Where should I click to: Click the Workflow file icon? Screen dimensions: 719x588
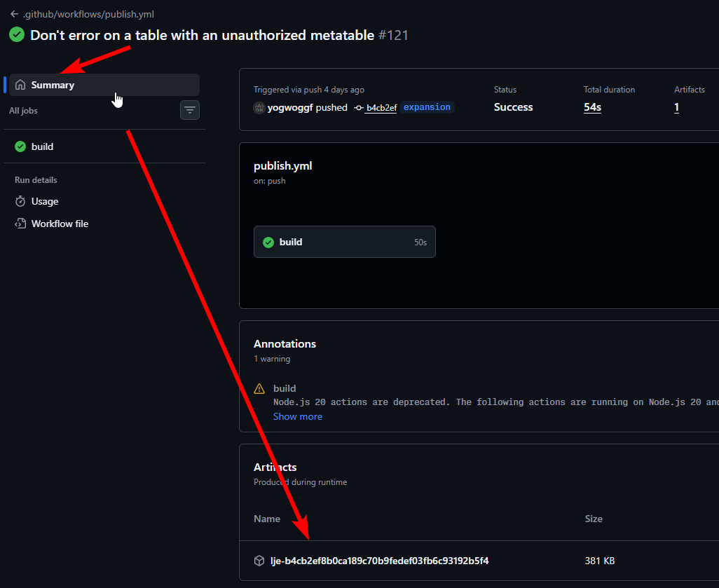20,224
